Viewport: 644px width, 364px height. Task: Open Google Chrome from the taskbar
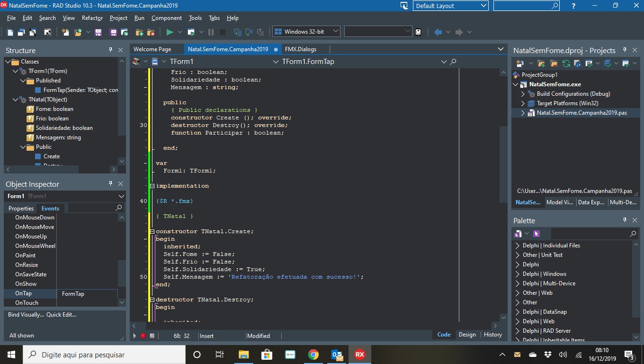point(313,354)
